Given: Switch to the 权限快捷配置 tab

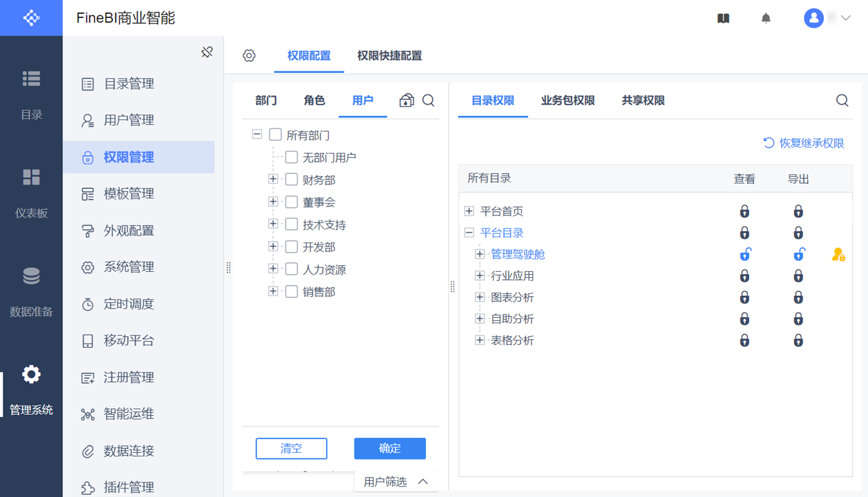Looking at the screenshot, I should coord(389,55).
